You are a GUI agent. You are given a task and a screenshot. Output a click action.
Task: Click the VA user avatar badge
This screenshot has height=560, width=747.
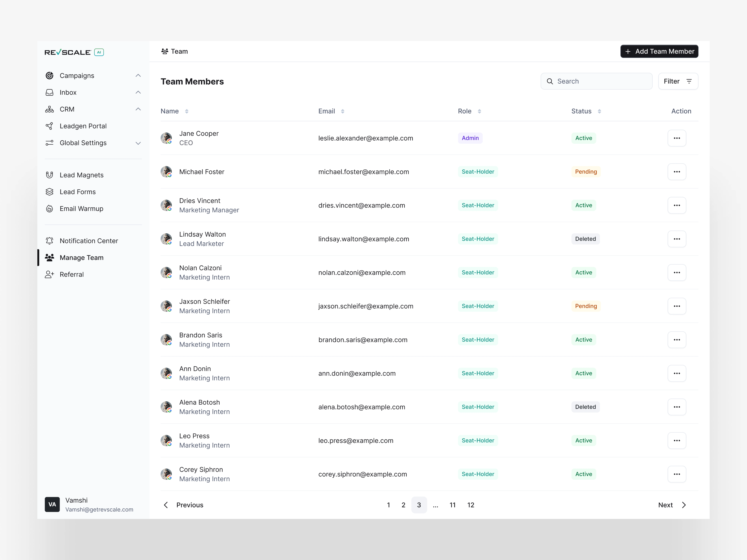(x=52, y=504)
